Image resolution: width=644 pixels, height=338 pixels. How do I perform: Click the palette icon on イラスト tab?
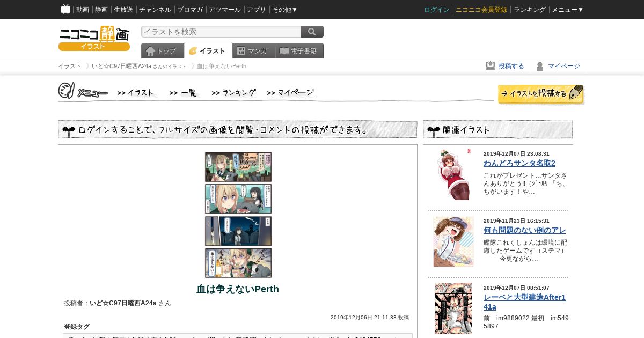click(193, 51)
